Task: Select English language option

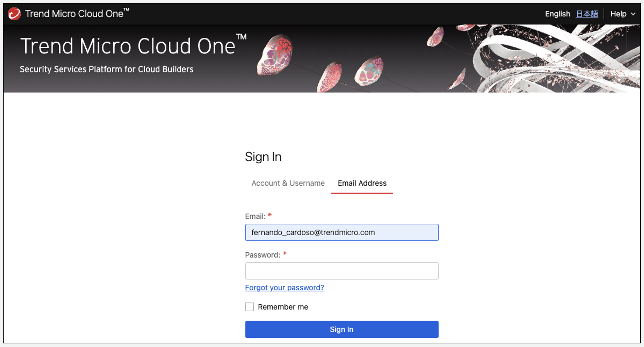Action: 557,14
